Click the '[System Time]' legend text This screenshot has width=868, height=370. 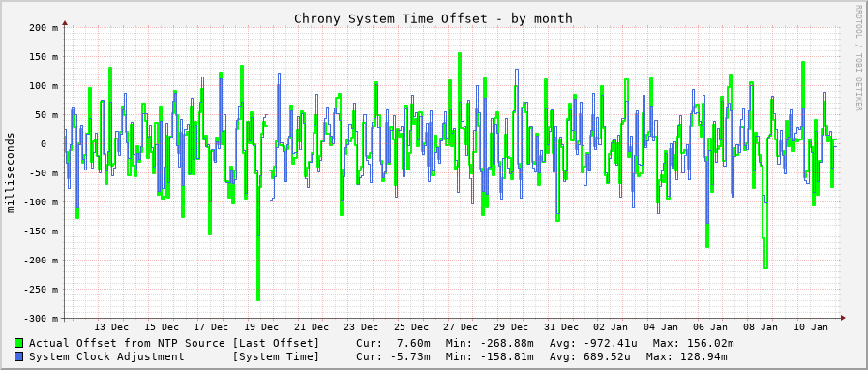pyautogui.click(x=276, y=356)
